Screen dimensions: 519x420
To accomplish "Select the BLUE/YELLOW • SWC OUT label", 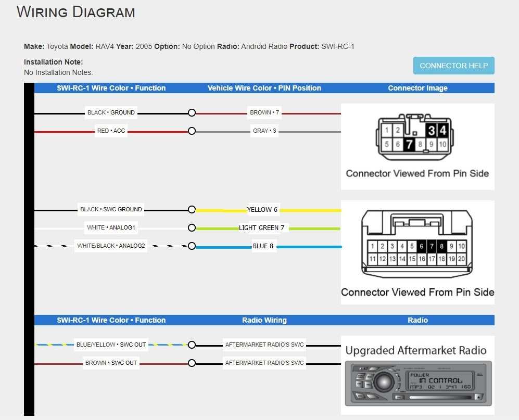I will [x=111, y=345].
